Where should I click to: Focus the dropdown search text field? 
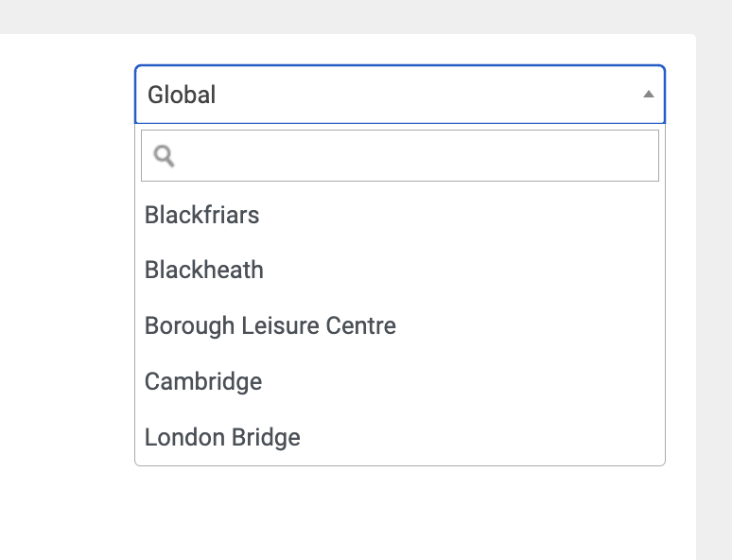tap(400, 155)
